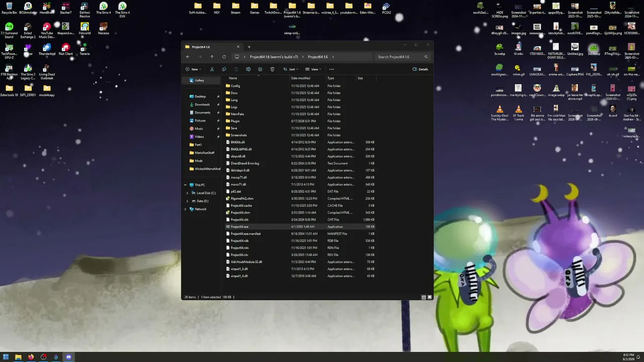Collapse the This PC tree node
The height and width of the screenshot is (362, 644).
point(185,185)
